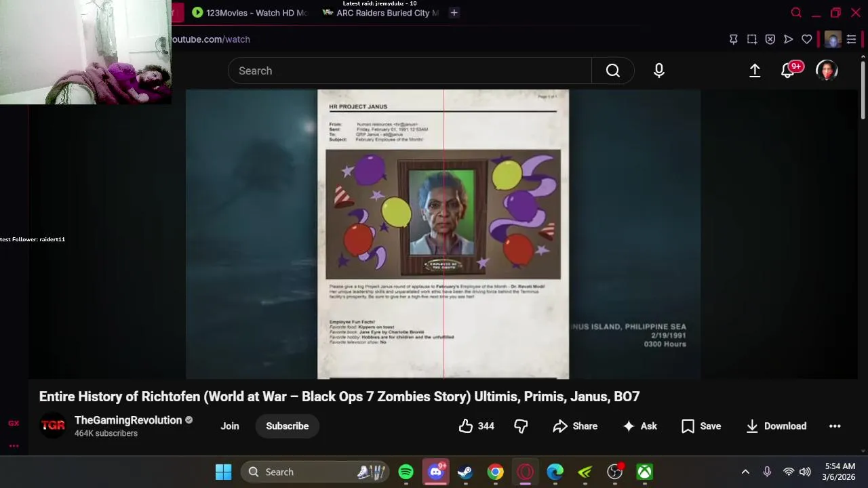Open a new browser tab with plus
Image resolution: width=868 pixels, height=488 pixels.
coord(454,12)
